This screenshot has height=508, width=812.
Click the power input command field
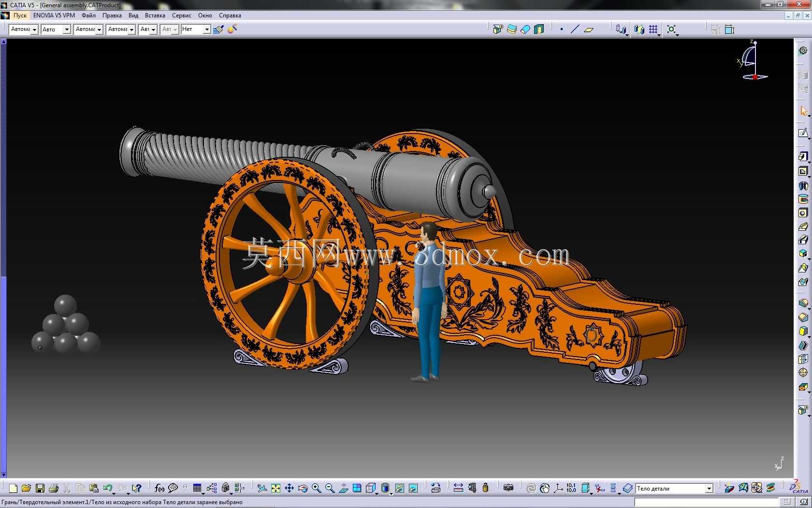(706, 502)
